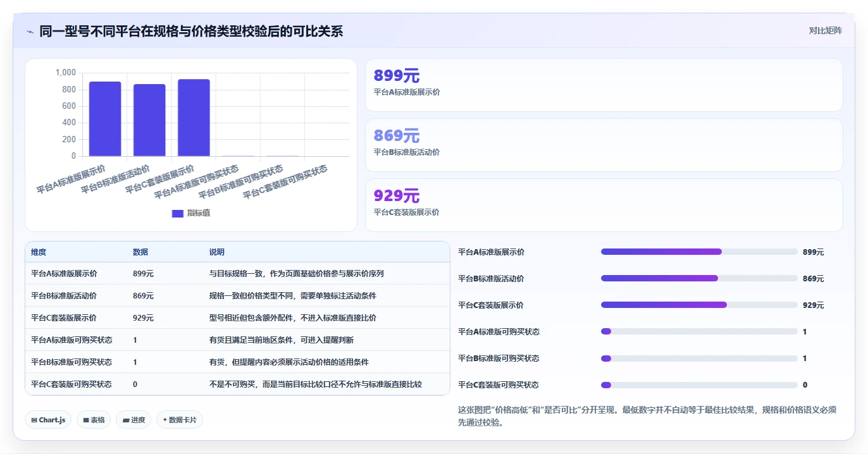
Task: Click description 有货，但提醒内容必须展示活动价格的适用条件
Action: click(289, 362)
